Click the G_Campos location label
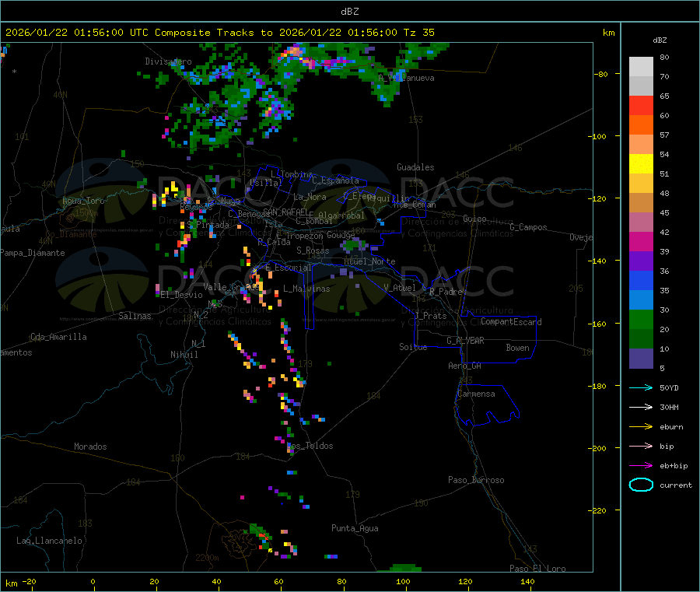The width and height of the screenshot is (700, 592). [x=529, y=227]
